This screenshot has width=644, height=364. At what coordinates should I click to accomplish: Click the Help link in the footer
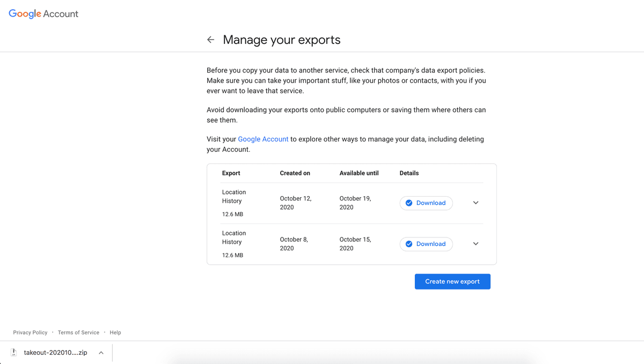pyautogui.click(x=115, y=332)
